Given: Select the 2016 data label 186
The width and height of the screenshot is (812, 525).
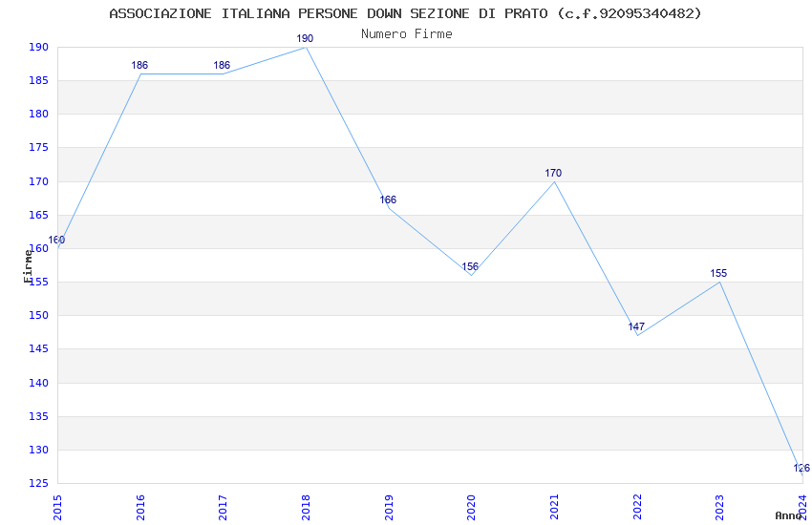Looking at the screenshot, I should (139, 65).
